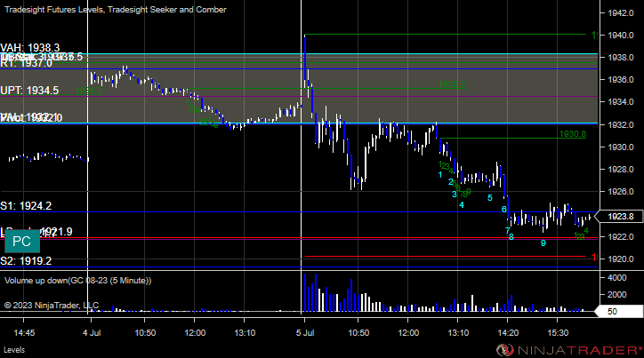Click the 15:30 time axis label

[558, 332]
